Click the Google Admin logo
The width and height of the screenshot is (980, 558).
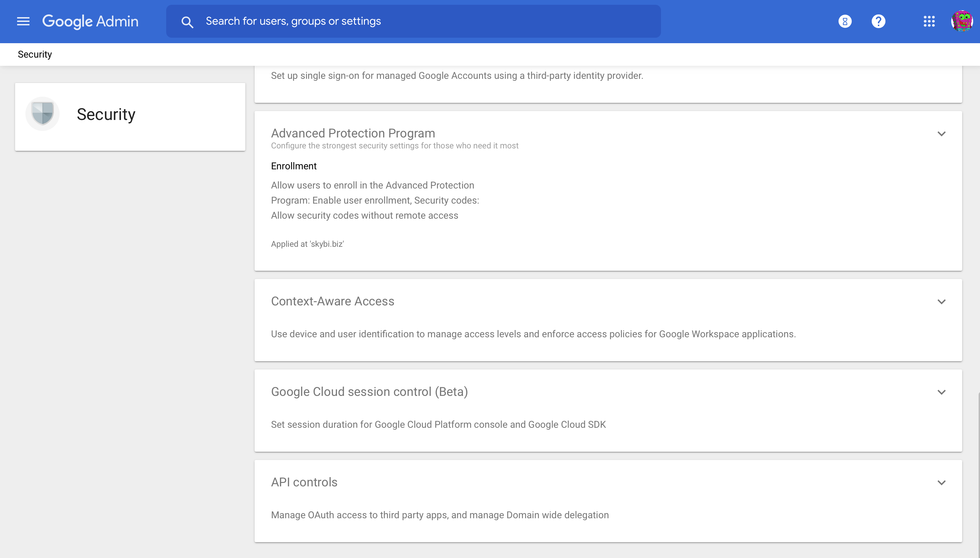90,22
